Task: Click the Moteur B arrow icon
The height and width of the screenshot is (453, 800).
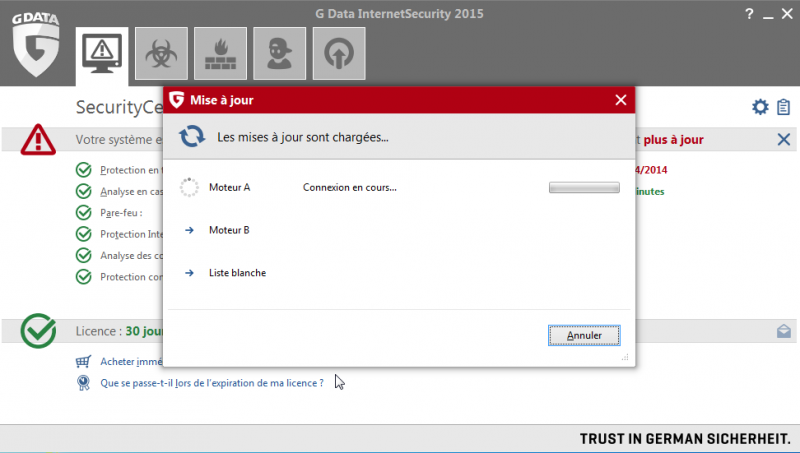Action: coord(189,230)
